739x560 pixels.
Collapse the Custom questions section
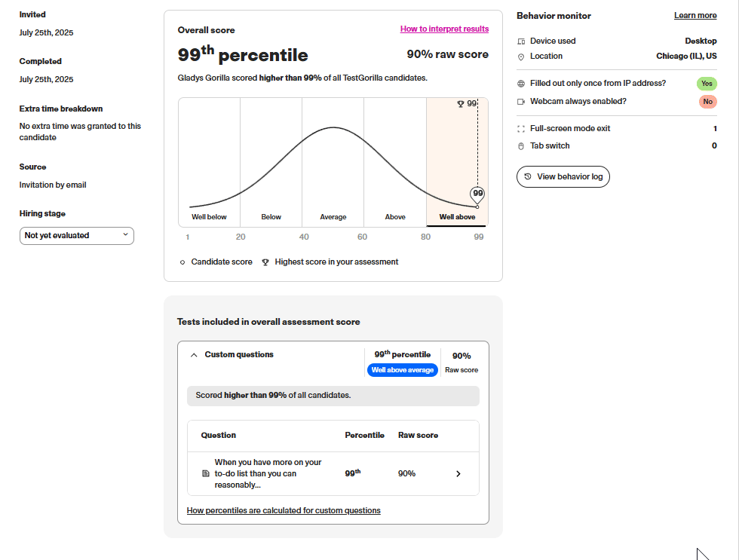[x=192, y=354]
